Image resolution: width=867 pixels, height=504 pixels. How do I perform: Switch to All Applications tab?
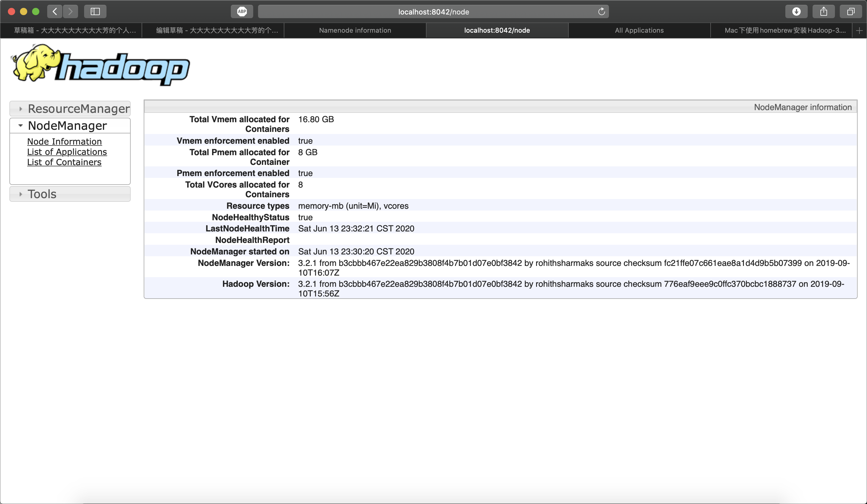click(x=639, y=31)
